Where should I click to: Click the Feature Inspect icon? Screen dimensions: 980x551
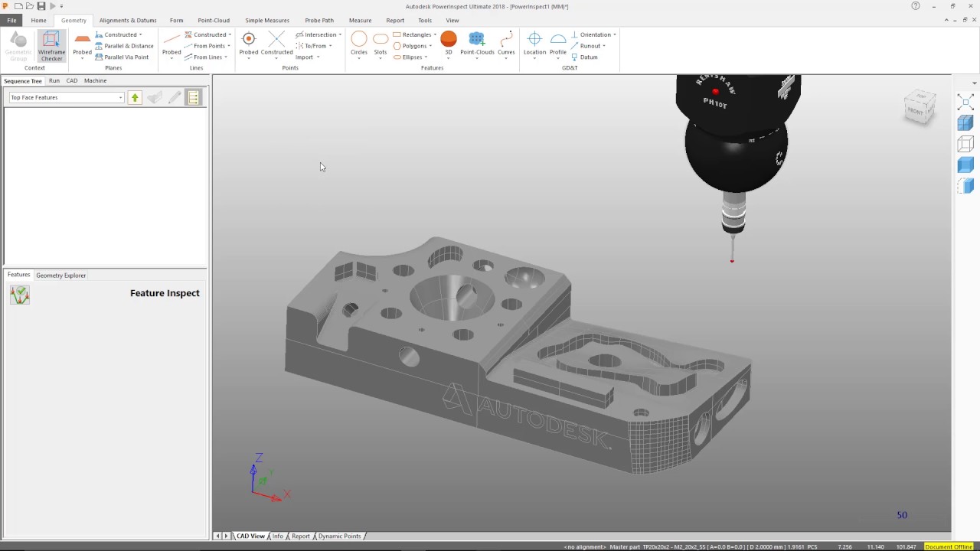tap(20, 295)
